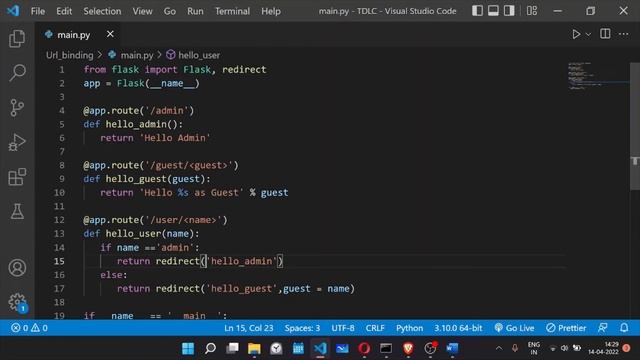640x360 pixels.
Task: Open the Customize Layout control
Action: [x=531, y=11]
